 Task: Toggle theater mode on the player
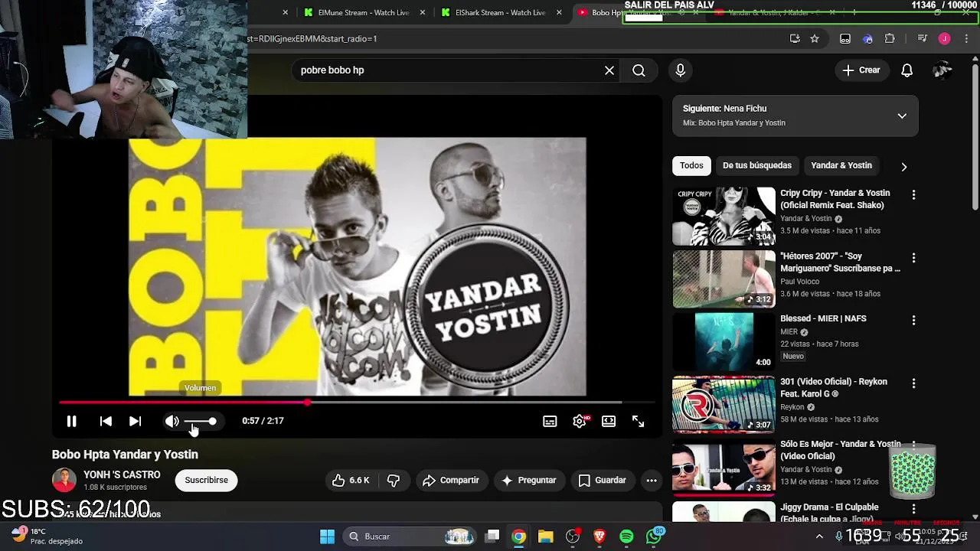[609, 421]
